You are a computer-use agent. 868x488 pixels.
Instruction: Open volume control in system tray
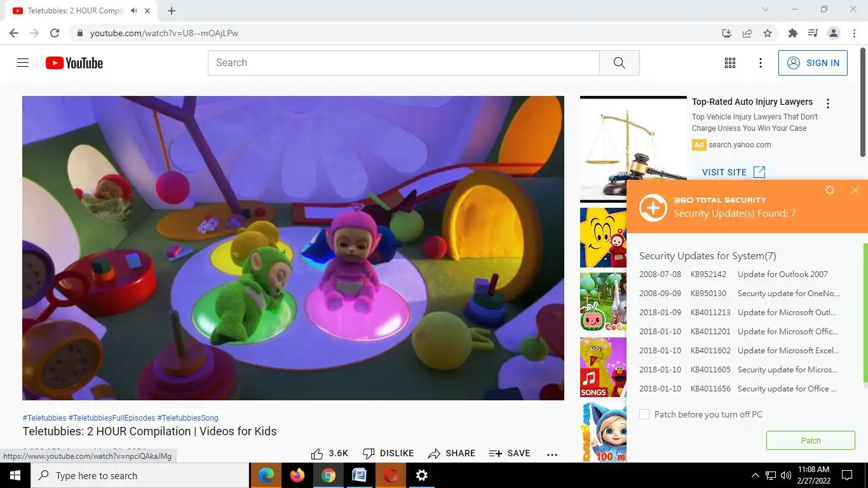786,475
